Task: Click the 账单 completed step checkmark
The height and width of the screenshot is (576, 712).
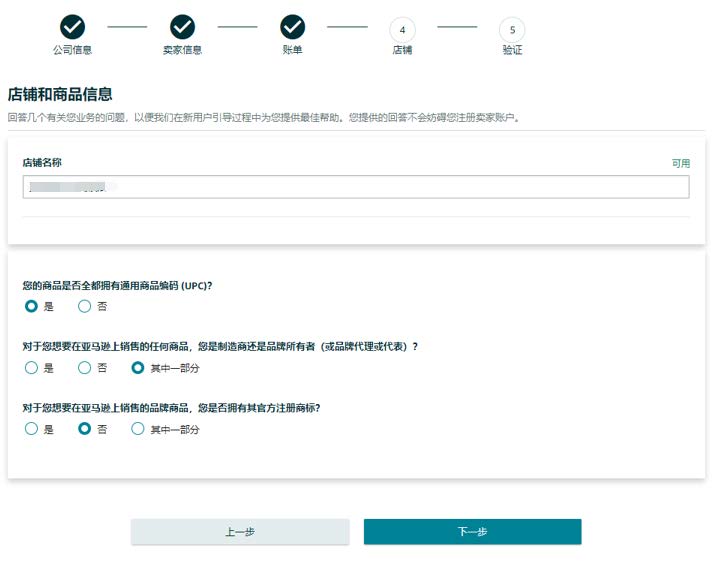Action: (292, 27)
